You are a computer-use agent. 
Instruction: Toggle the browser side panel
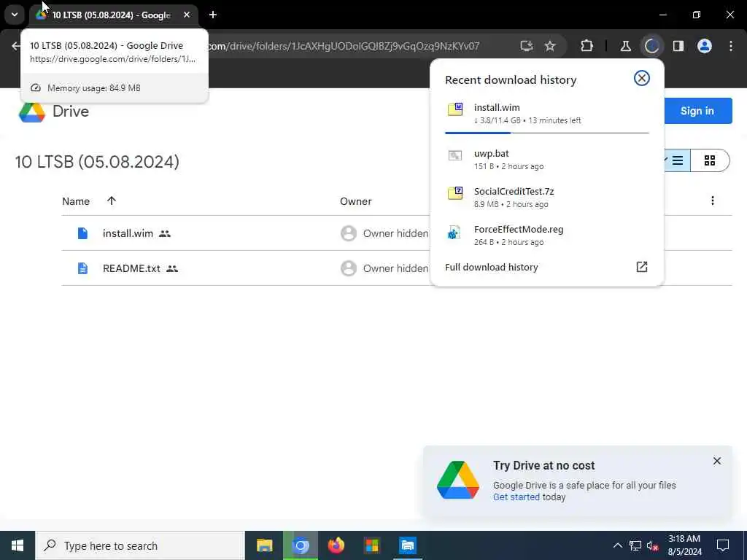point(678,46)
